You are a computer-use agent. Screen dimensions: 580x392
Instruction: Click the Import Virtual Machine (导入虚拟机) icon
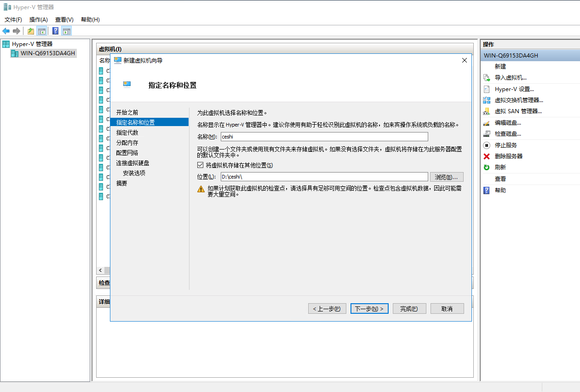(487, 78)
